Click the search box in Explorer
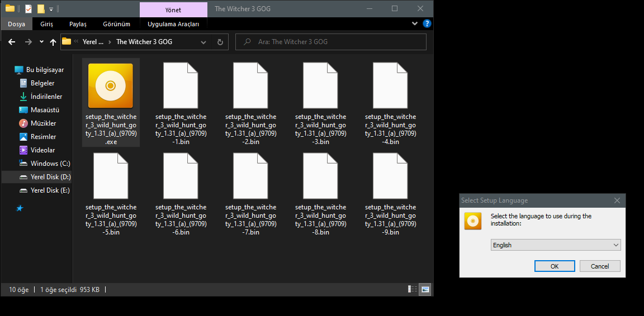The width and height of the screenshot is (644, 316). click(x=331, y=42)
